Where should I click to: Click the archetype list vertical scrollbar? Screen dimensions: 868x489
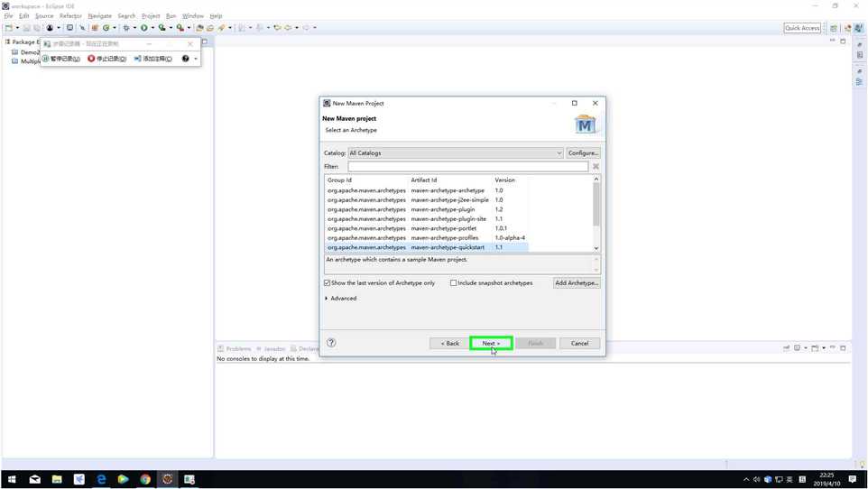pos(596,214)
